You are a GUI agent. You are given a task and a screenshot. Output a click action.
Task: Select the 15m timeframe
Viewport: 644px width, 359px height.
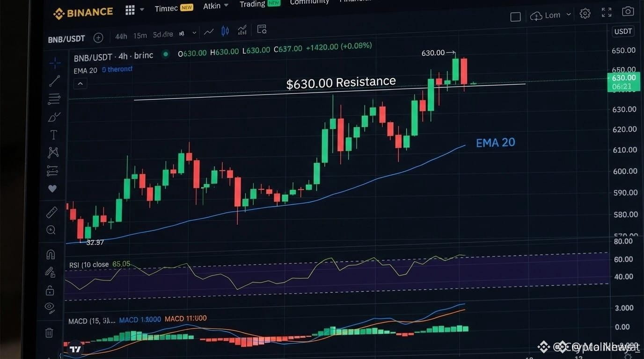pos(140,36)
